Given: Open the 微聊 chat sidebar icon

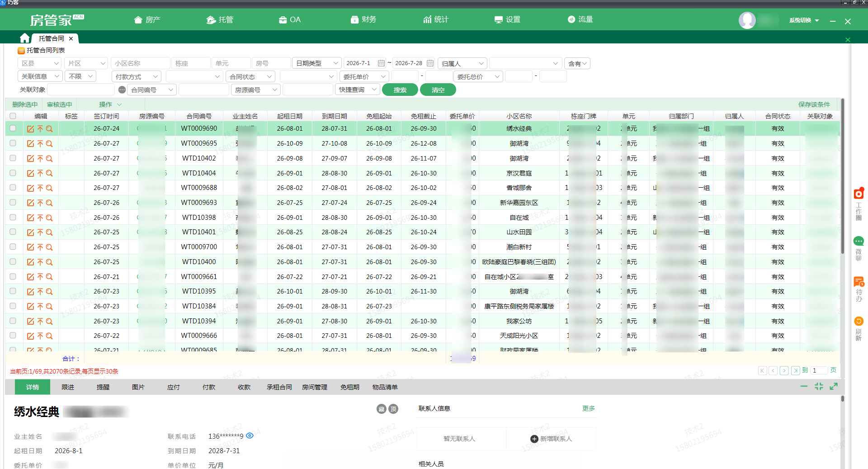Looking at the screenshot, I should (859, 241).
